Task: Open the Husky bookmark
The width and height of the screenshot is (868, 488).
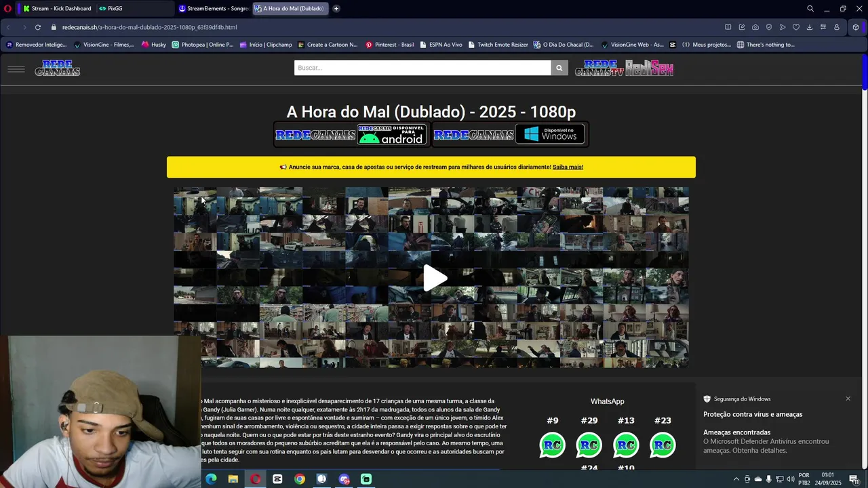Action: (154, 45)
